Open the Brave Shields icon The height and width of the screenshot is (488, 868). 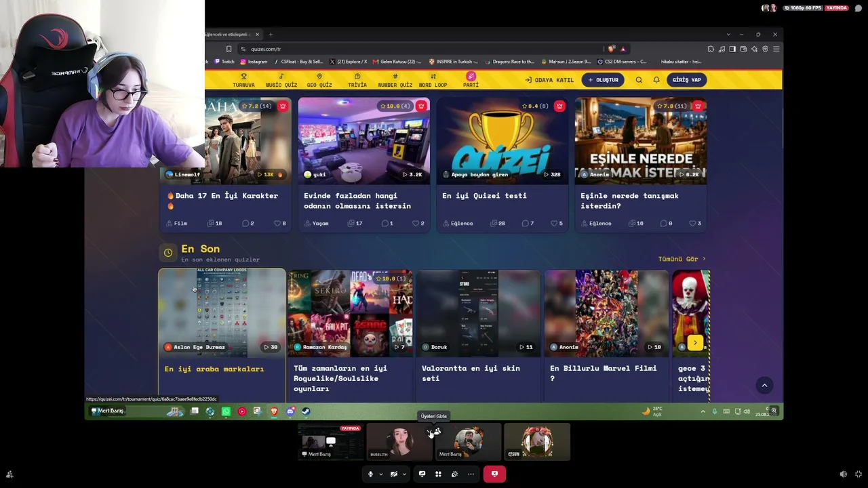[x=612, y=49]
